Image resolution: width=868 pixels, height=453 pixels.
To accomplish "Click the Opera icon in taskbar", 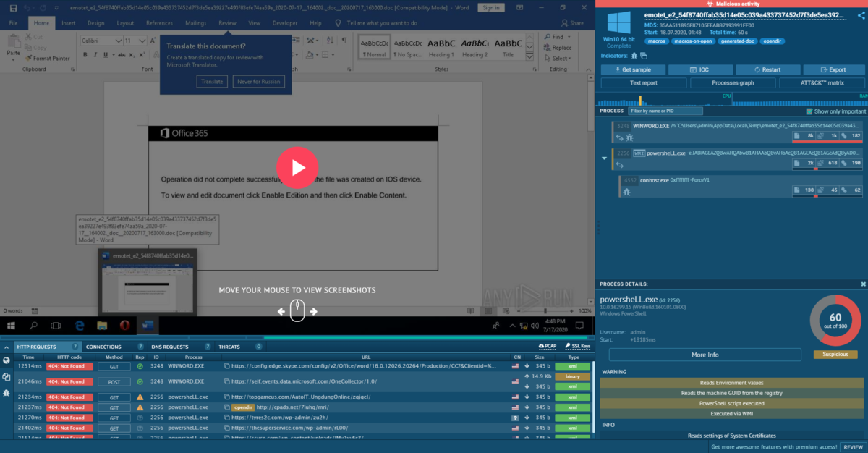I will 124,325.
